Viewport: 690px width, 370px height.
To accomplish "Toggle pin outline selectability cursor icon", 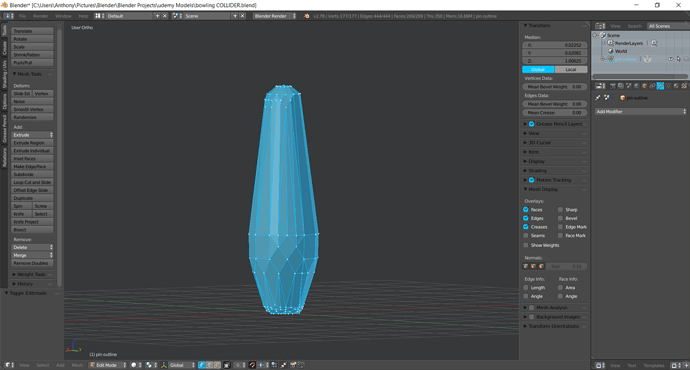I will pyautogui.click(x=678, y=59).
